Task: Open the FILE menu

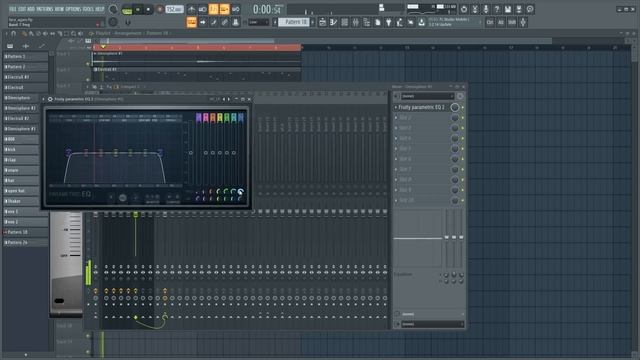Action: pyautogui.click(x=12, y=9)
